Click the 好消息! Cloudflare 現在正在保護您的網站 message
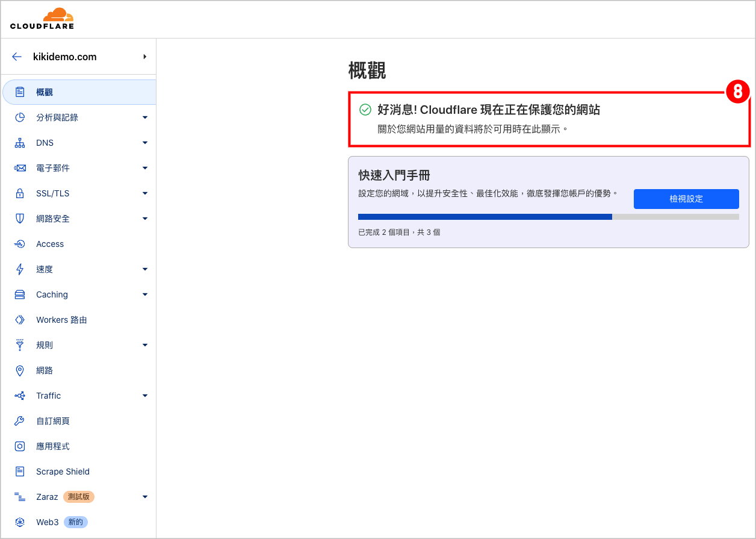 pos(489,110)
